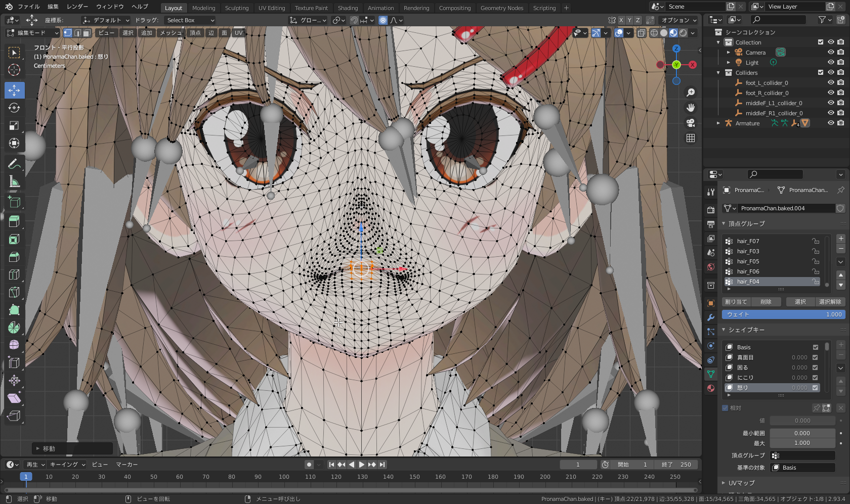Open the Select Box drag dropdown

[190, 20]
